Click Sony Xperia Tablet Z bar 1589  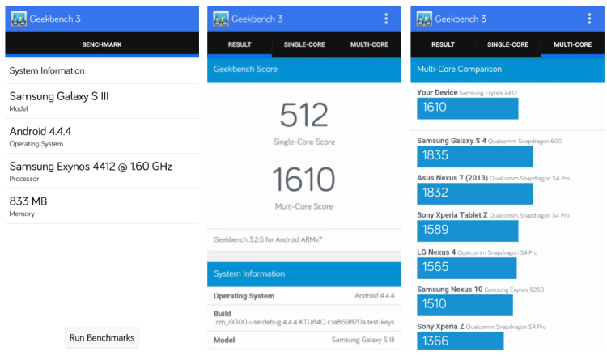[467, 231]
